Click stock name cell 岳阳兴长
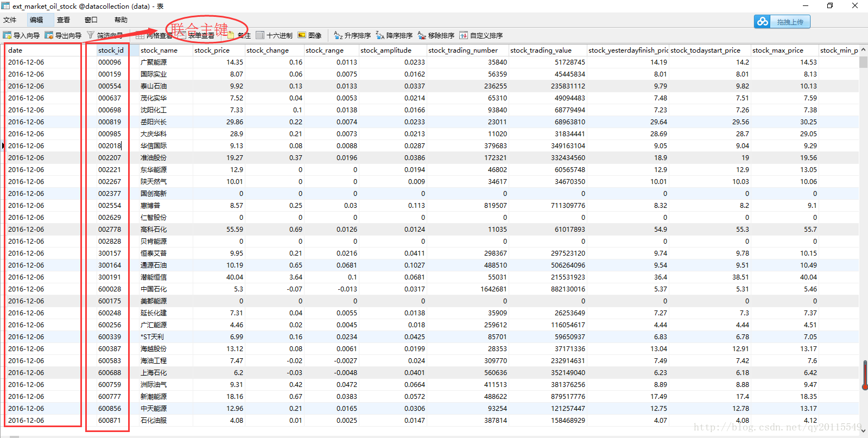 tap(166, 122)
